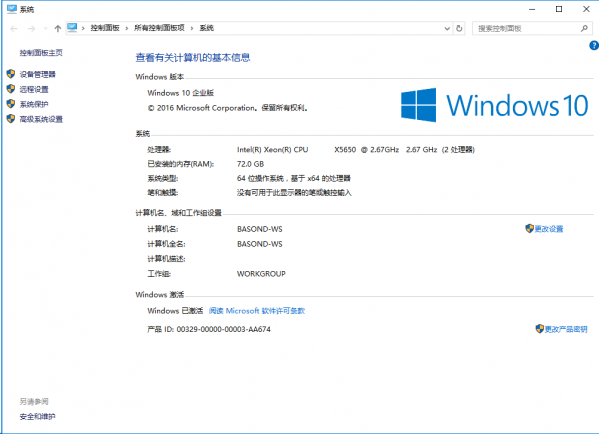Click 更改产品密钥 link
Viewport: 599px width, 434px height.
pos(566,329)
